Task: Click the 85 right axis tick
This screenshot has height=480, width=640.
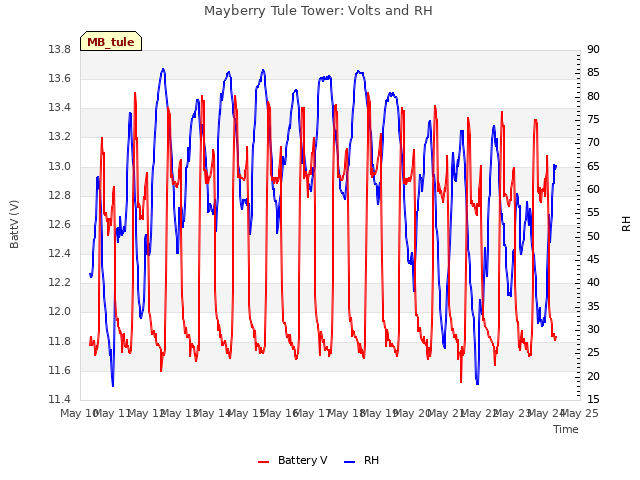Action: pos(593,73)
